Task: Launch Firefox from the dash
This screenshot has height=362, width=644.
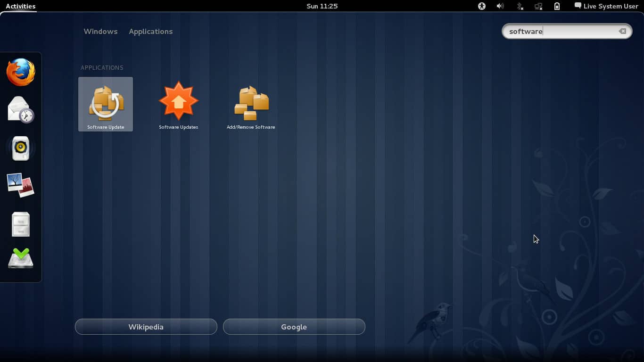Action: click(x=21, y=72)
